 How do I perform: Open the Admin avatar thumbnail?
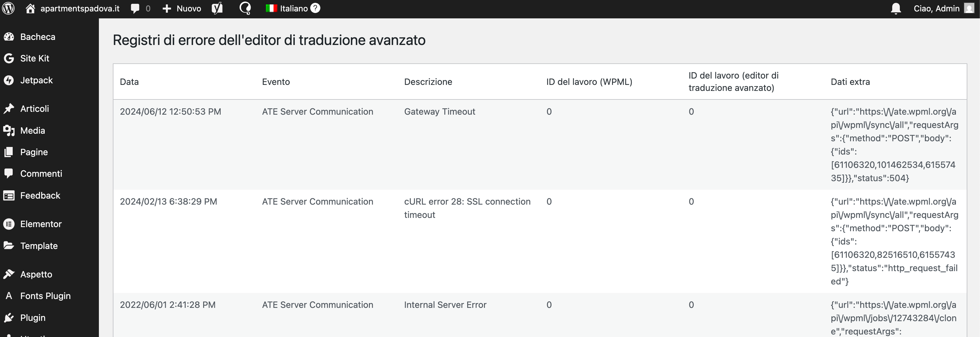click(969, 8)
